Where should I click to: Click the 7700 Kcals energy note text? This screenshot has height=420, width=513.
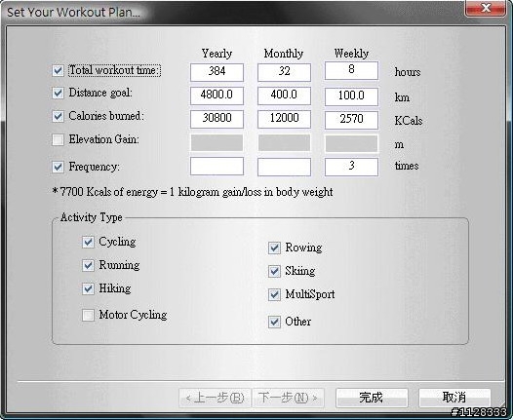pyautogui.click(x=193, y=192)
